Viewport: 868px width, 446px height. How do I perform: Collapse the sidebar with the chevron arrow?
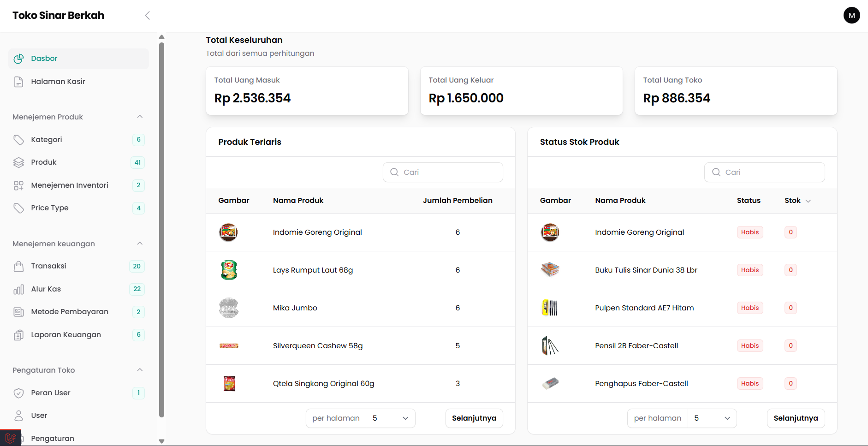tap(148, 16)
